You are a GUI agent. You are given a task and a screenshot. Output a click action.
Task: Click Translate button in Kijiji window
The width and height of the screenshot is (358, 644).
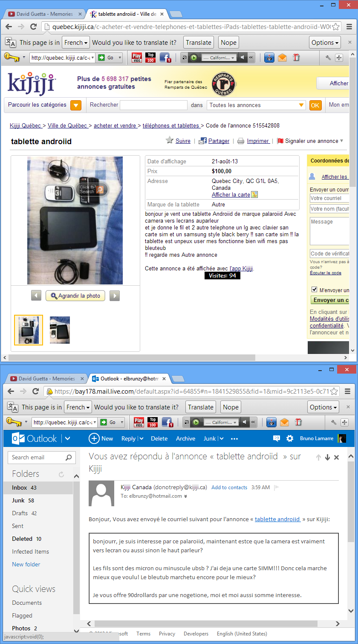[x=199, y=43]
